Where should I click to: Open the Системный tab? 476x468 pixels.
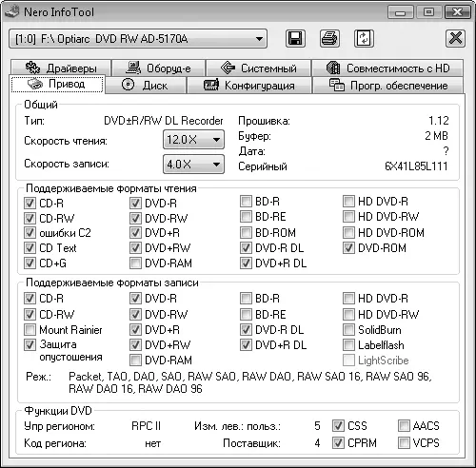[258, 68]
